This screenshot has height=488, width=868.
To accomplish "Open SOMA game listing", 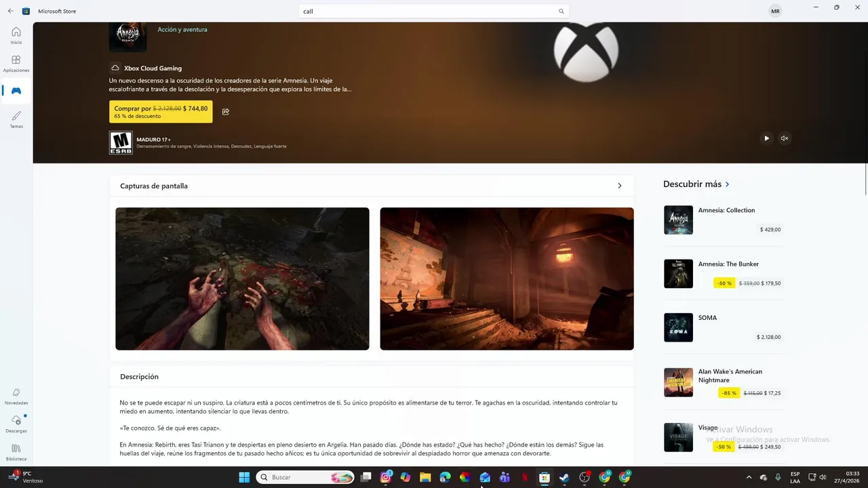I will coord(724,327).
